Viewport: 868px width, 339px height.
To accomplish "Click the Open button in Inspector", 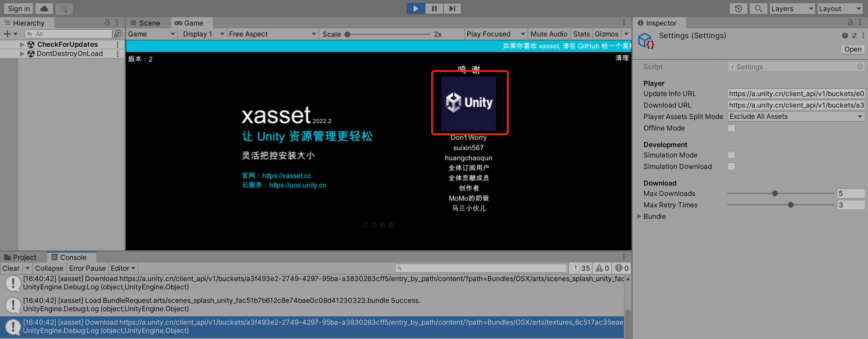I will point(852,50).
